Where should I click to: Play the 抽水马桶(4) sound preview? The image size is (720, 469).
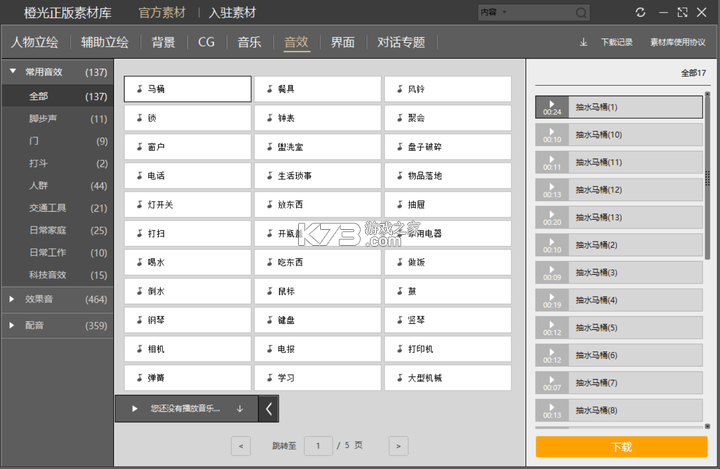pyautogui.click(x=552, y=300)
